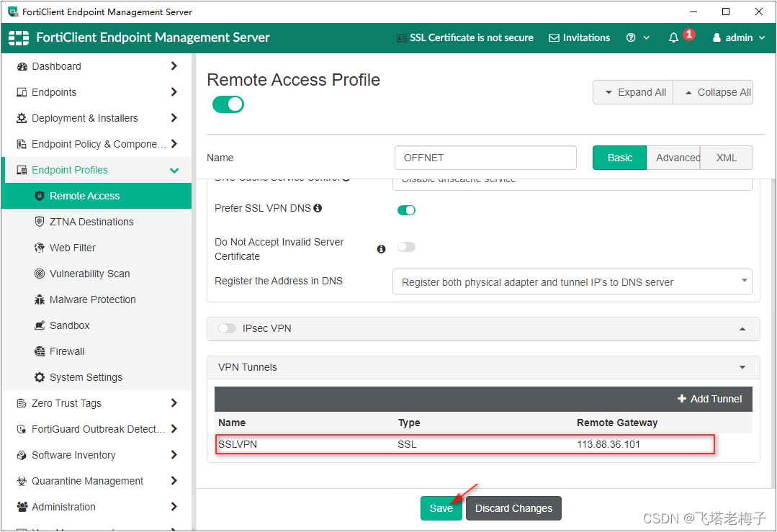Screen dimensions: 777x532
Task: Click Add Tunnel button
Action: pyautogui.click(x=709, y=399)
